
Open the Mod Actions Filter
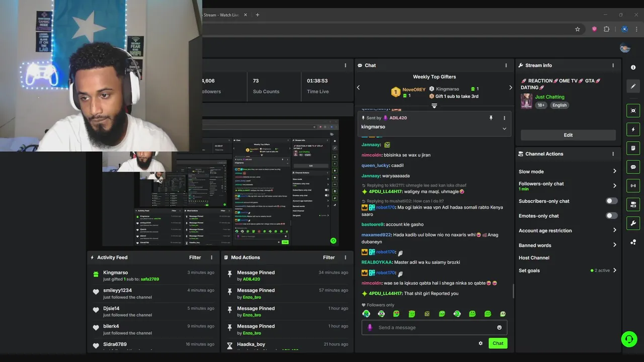click(329, 257)
